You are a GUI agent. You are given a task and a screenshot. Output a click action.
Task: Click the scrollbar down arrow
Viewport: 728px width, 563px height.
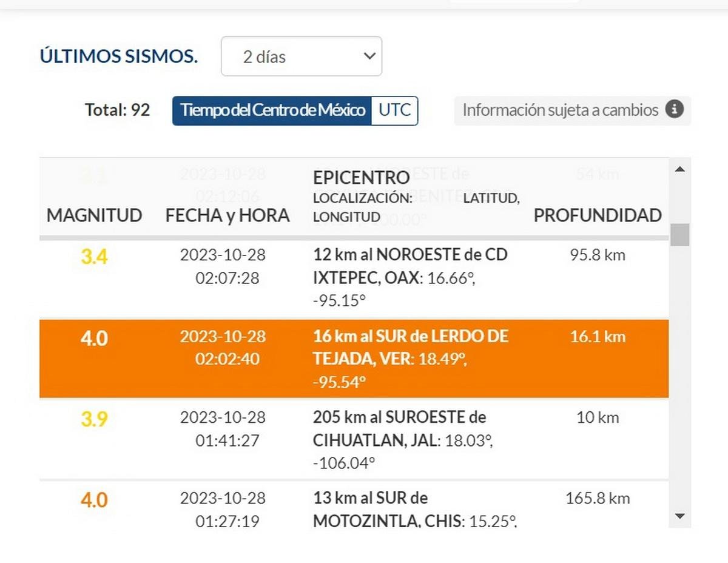pos(680,516)
